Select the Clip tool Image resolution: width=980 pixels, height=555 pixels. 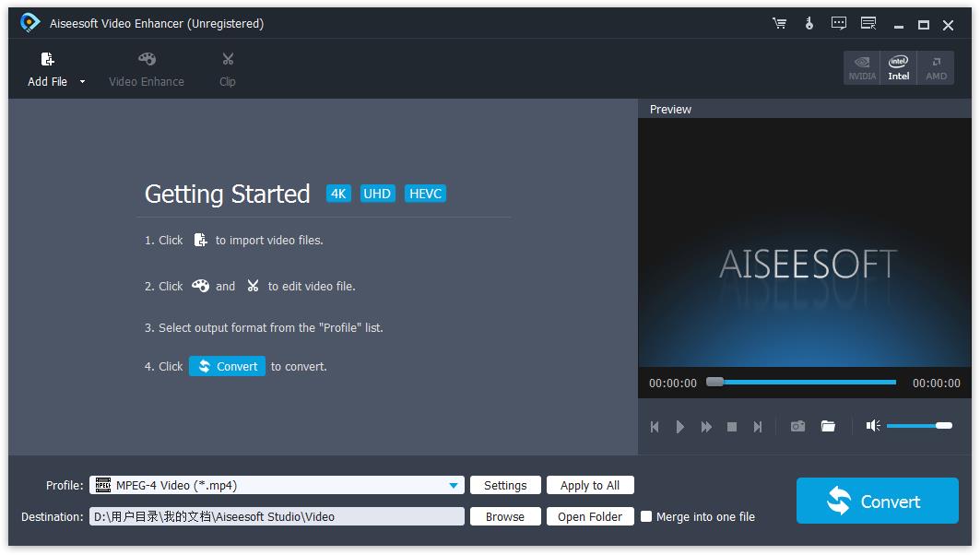click(227, 58)
